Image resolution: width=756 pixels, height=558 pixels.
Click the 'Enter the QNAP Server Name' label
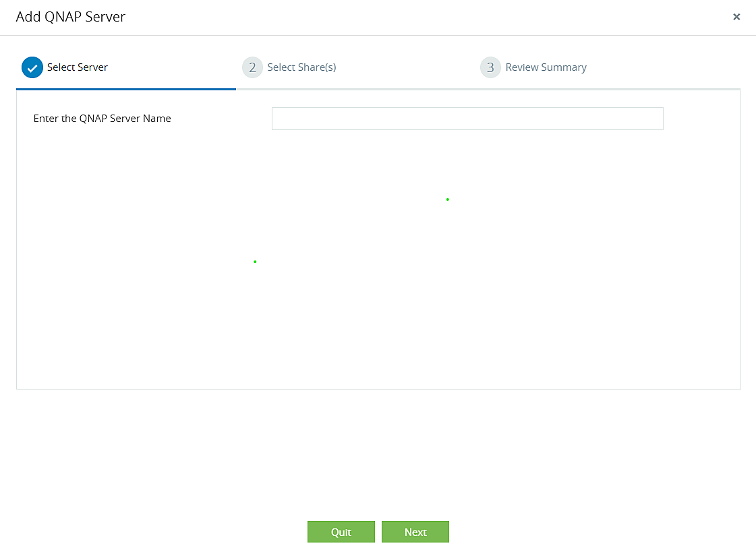click(102, 118)
